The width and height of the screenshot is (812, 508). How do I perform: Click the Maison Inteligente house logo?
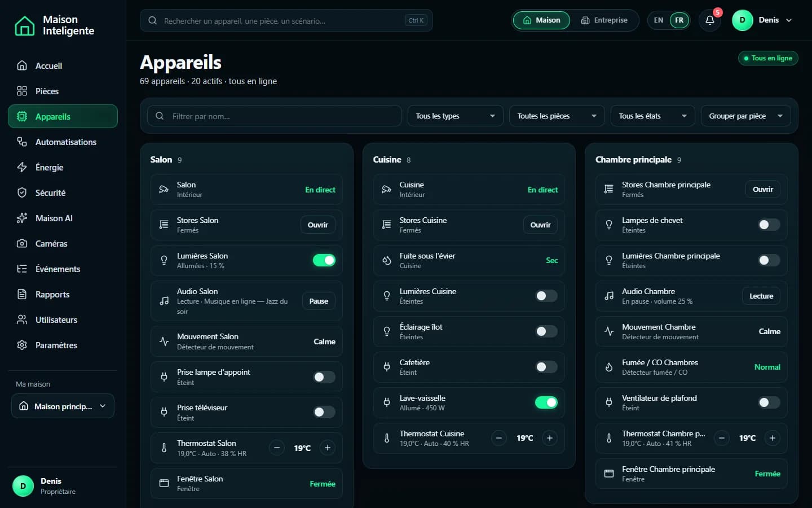[x=24, y=25]
